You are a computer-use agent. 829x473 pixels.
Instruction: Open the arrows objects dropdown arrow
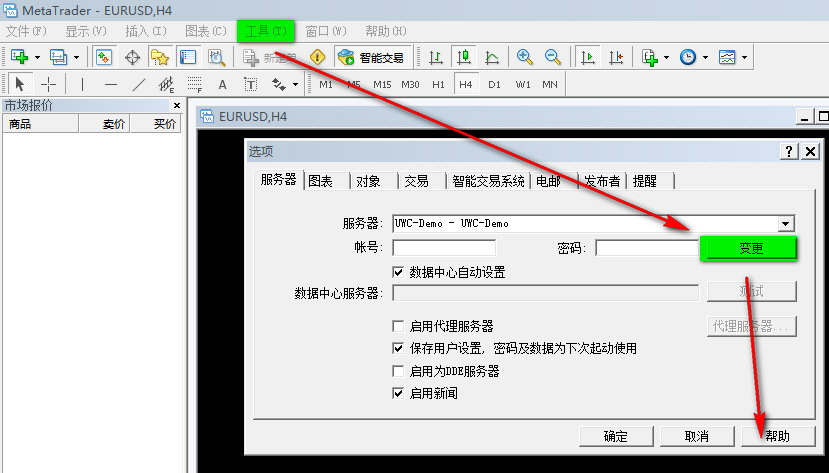coord(295,85)
